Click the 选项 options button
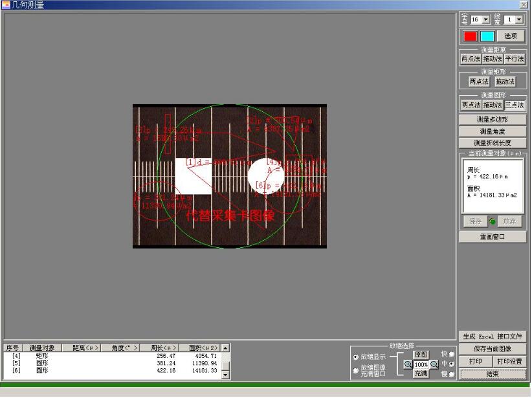 [x=511, y=36]
